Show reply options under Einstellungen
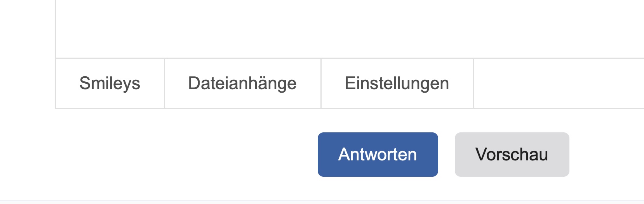644x204 pixels. pyautogui.click(x=397, y=83)
